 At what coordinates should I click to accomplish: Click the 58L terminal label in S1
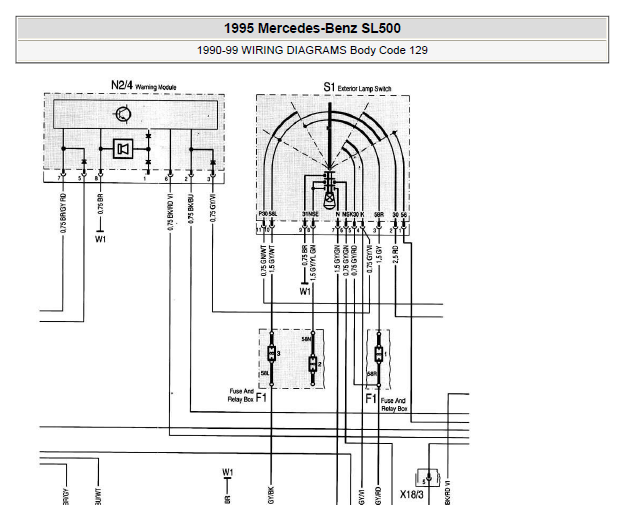[273, 214]
